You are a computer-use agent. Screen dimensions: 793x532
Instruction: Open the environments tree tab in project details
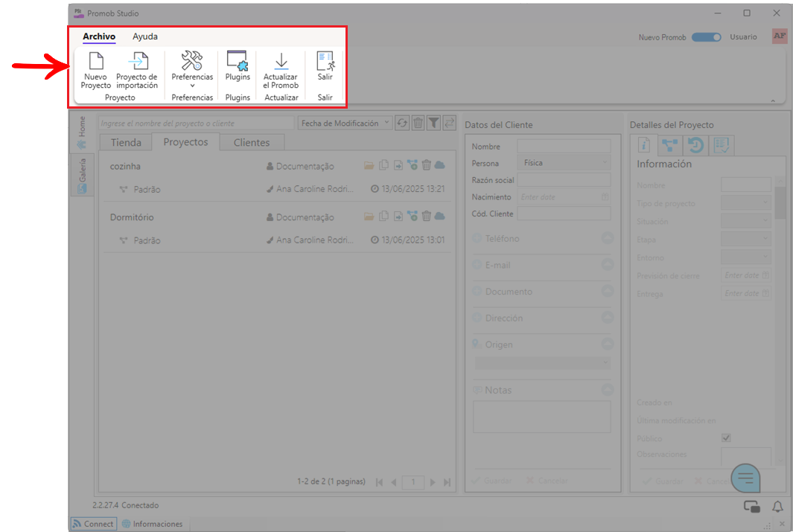[669, 146]
